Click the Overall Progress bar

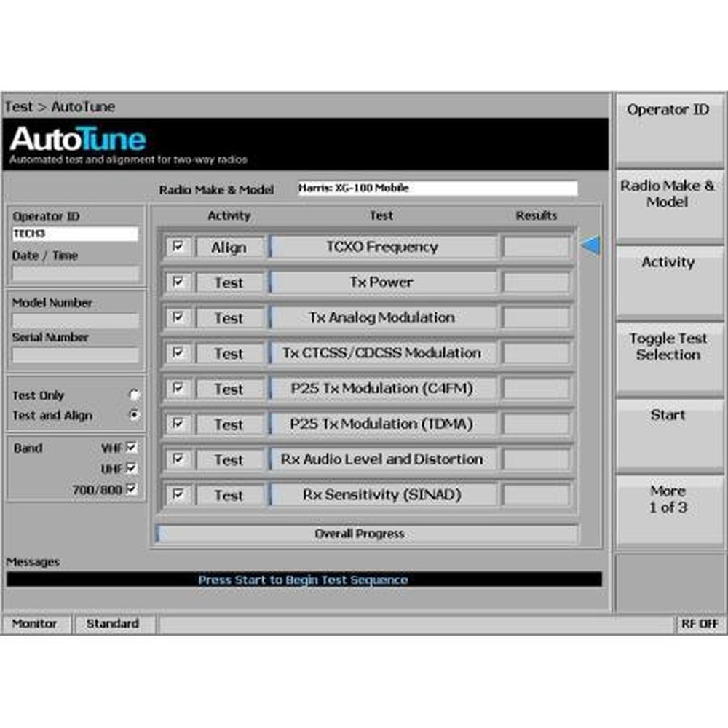pos(368,534)
